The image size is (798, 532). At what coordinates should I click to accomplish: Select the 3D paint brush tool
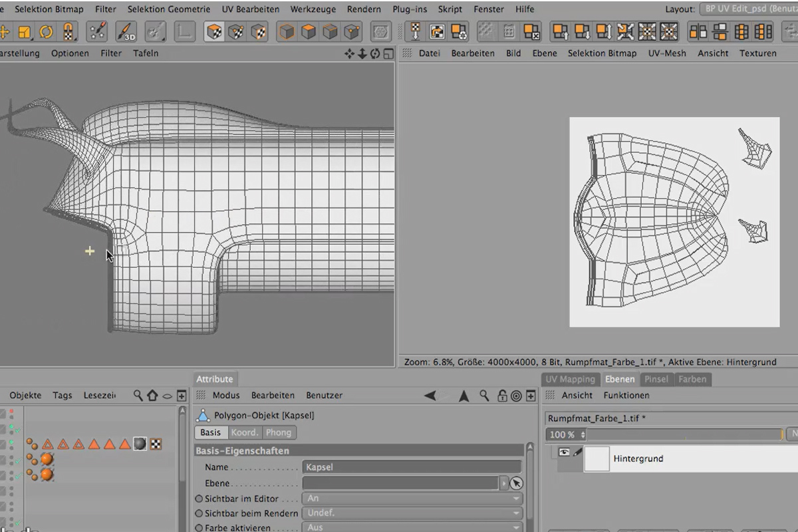(126, 31)
